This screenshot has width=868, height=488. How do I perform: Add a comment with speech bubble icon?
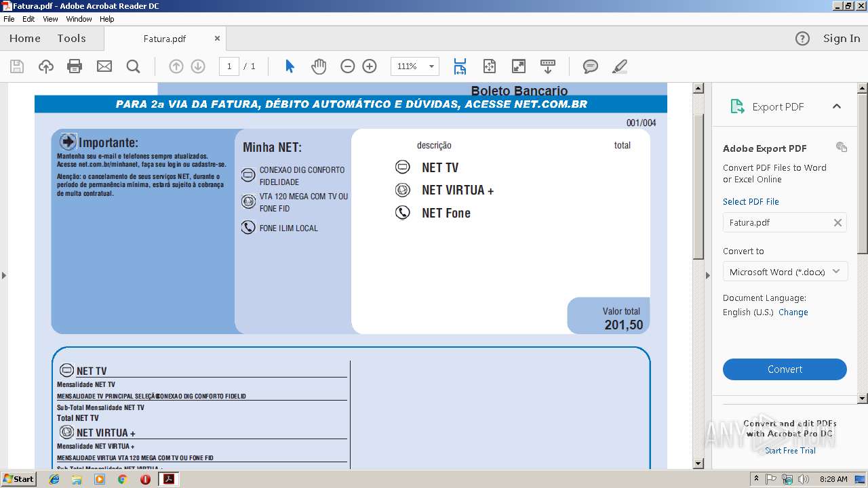point(591,66)
